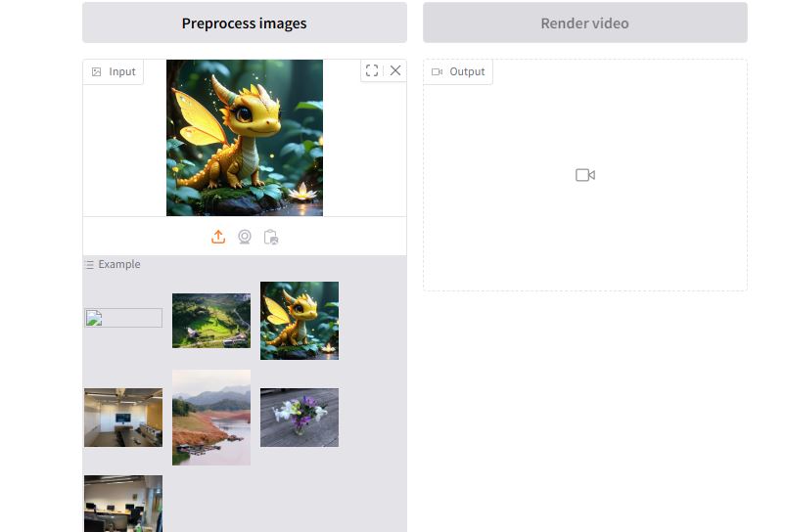Open the input image in fullscreen view

coord(372,70)
